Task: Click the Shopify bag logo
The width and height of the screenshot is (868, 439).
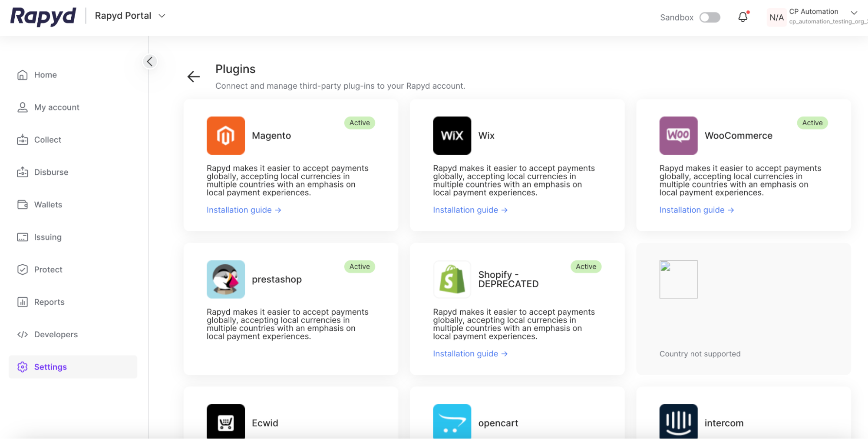Action: click(x=452, y=279)
